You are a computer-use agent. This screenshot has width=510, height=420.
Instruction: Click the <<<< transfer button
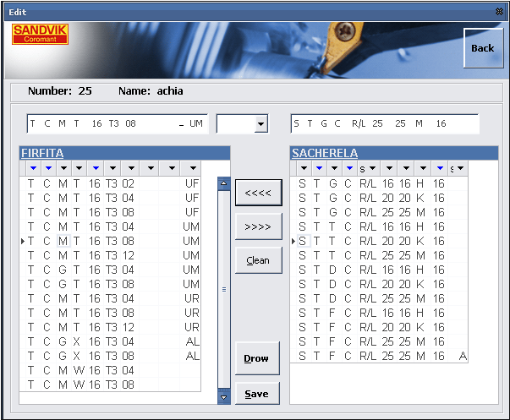click(x=257, y=194)
